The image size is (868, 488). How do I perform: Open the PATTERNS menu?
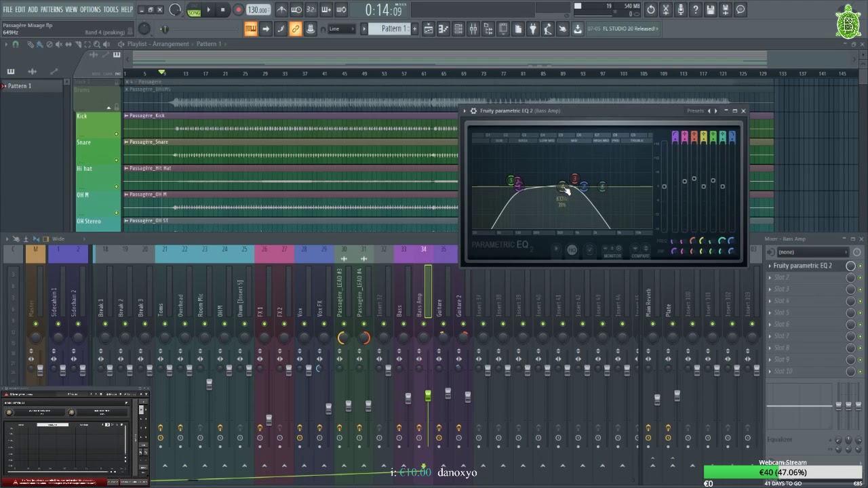pyautogui.click(x=52, y=9)
